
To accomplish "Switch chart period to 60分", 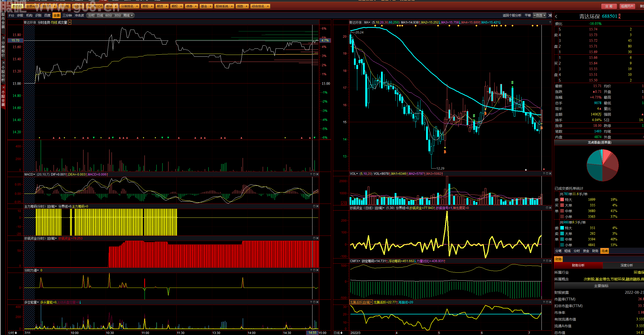I will click(x=109, y=15).
